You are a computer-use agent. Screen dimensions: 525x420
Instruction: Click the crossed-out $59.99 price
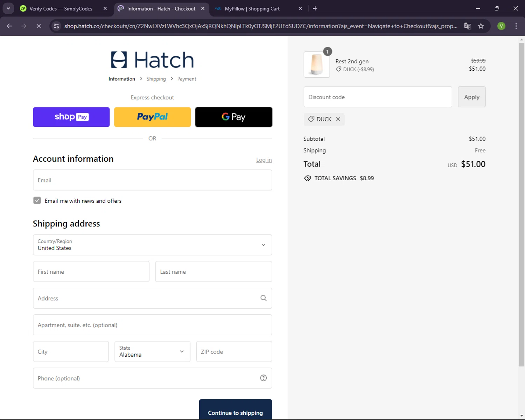click(x=478, y=61)
